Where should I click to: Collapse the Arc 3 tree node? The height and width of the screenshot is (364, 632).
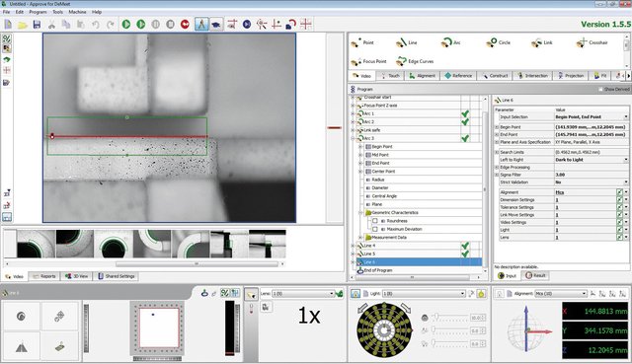point(354,138)
